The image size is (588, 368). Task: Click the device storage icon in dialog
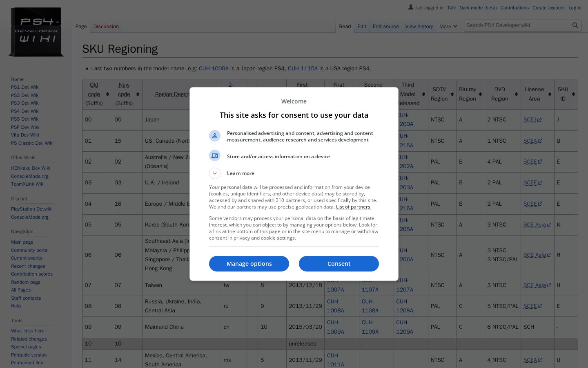coord(215,156)
